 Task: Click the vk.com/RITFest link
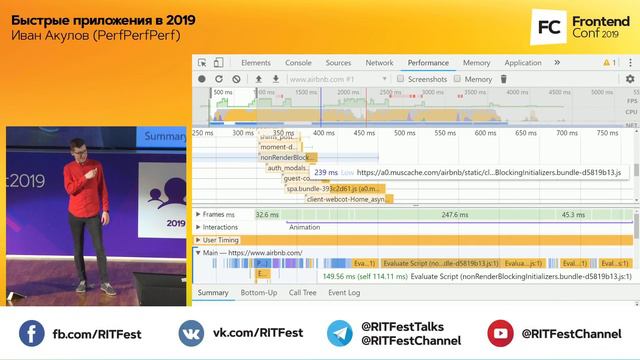[258, 333]
